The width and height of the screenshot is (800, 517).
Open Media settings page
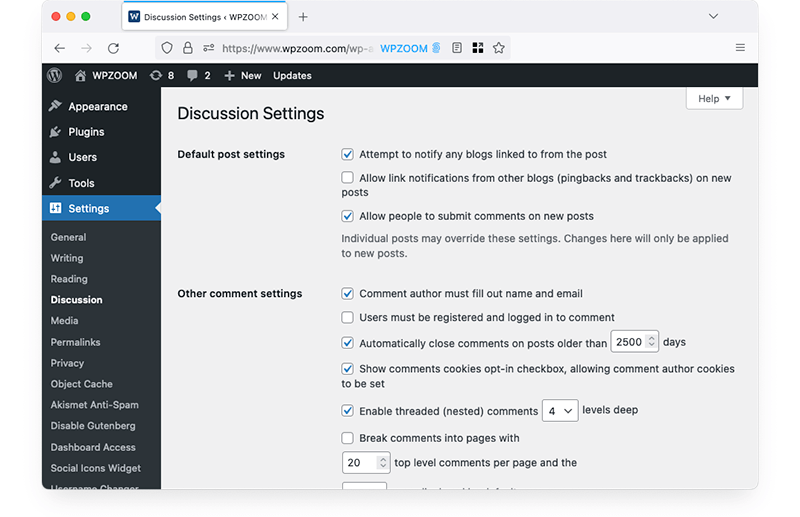[64, 321]
